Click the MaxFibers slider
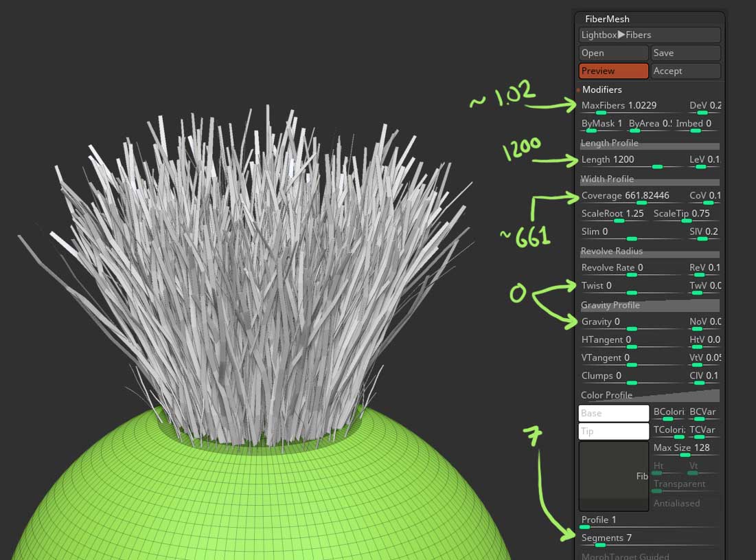This screenshot has width=756, height=560. pyautogui.click(x=632, y=107)
